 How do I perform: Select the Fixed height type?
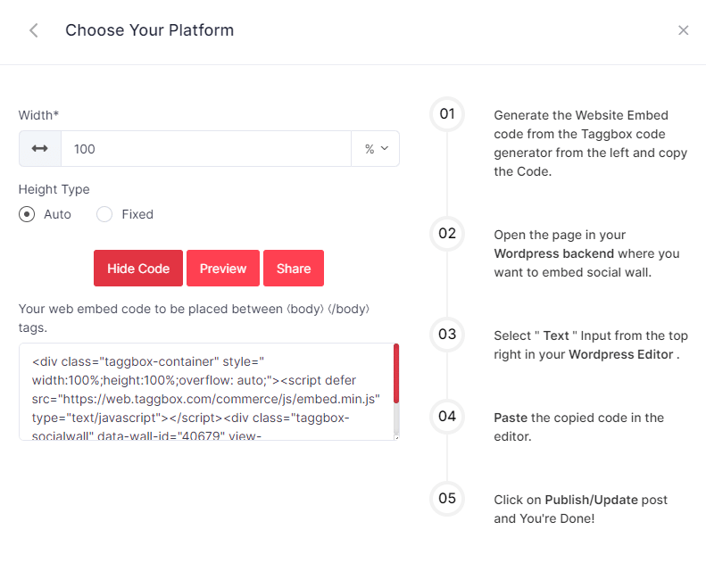click(x=104, y=214)
